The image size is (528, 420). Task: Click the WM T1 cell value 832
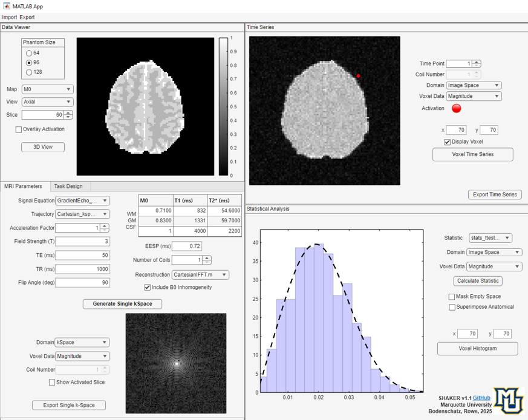coord(191,211)
